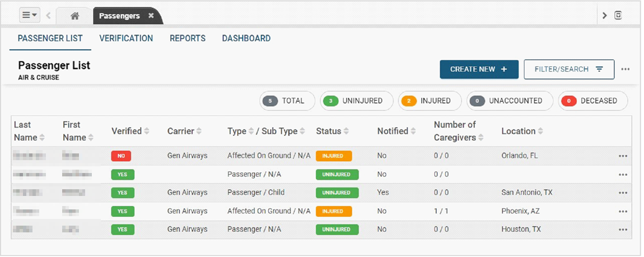Viewport: 644px width, 257px height.
Task: Open the clipboard icon at top right
Action: coord(618,16)
